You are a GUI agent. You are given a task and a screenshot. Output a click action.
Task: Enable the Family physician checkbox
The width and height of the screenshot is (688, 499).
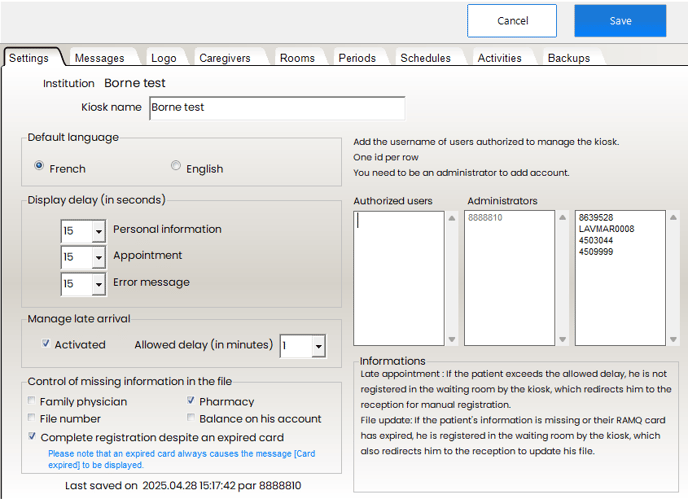click(33, 402)
